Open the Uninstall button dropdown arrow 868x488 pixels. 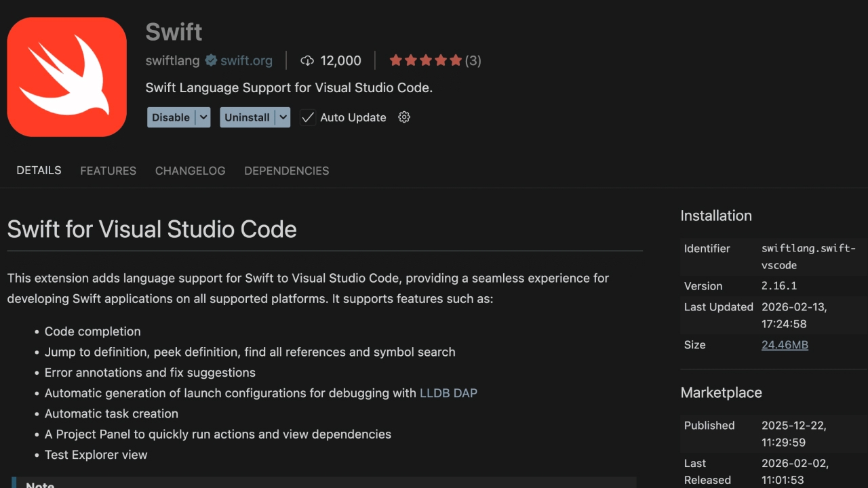click(283, 117)
